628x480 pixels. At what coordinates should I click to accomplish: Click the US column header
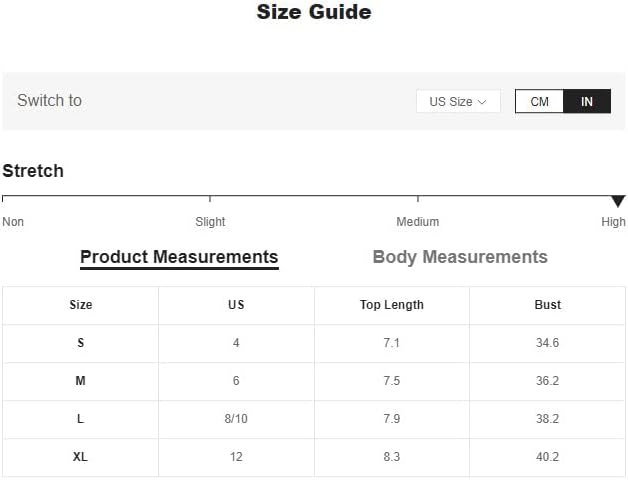236,305
